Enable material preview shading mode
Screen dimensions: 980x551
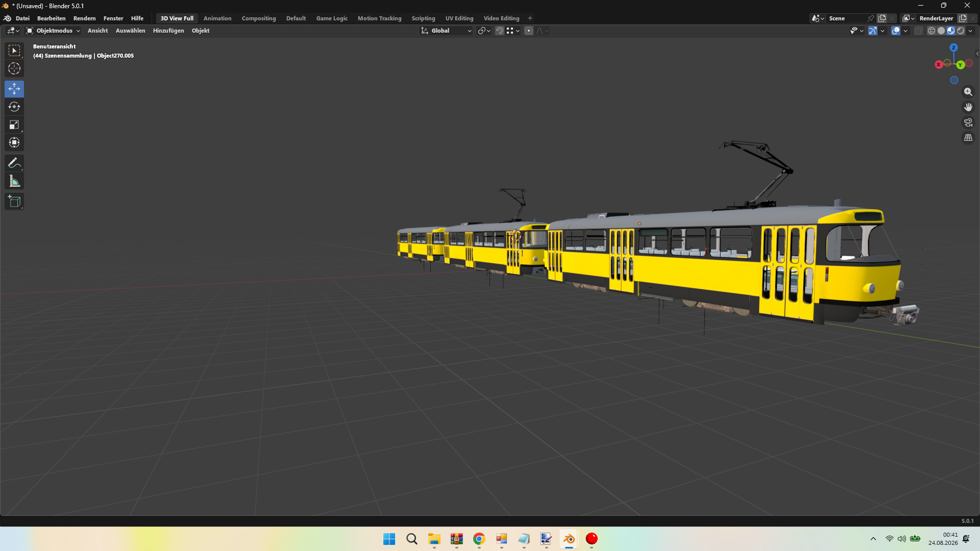tap(951, 31)
